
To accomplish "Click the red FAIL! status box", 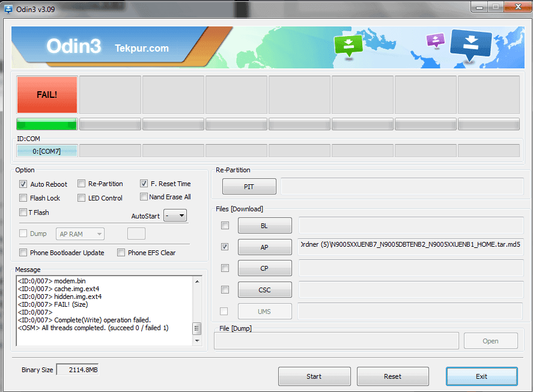I will point(47,95).
